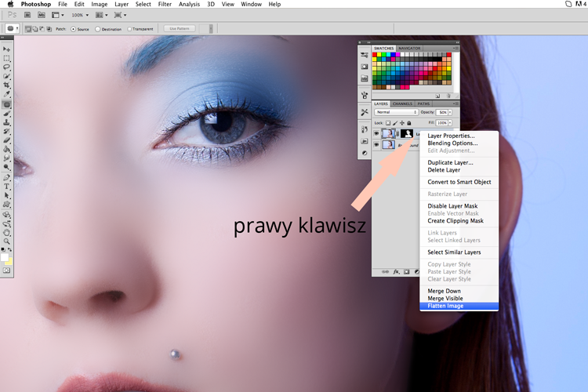Select the Brush tool

click(x=6, y=113)
